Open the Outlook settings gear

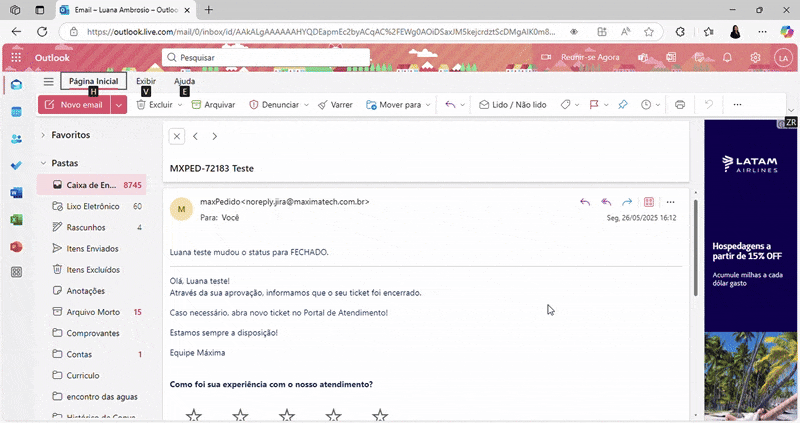[756, 58]
